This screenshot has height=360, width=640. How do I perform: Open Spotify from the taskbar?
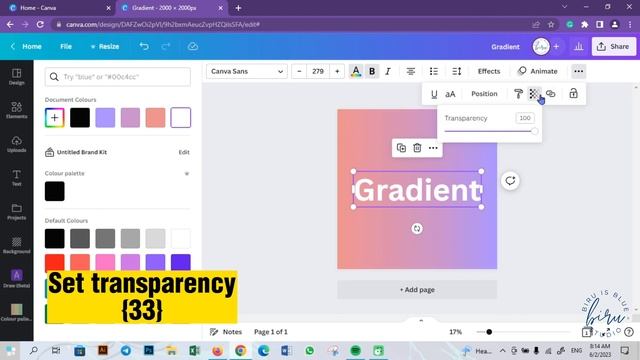(x=356, y=351)
